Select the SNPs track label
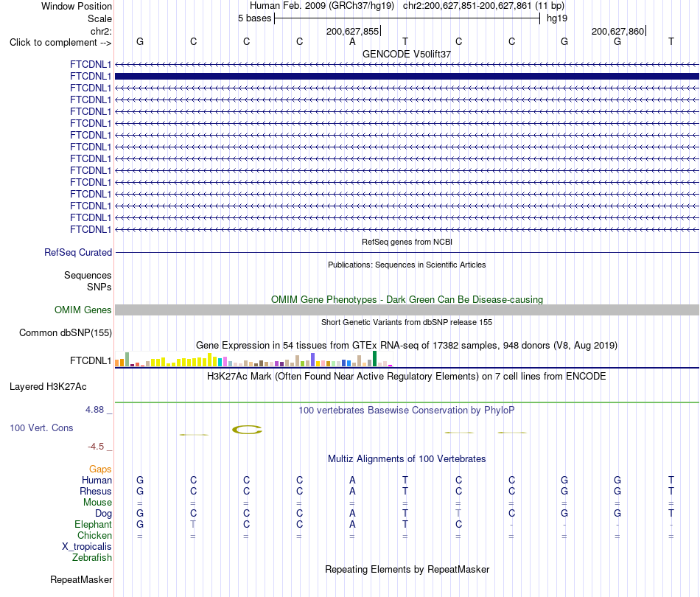Viewport: 700px width, 597px height. (99, 287)
